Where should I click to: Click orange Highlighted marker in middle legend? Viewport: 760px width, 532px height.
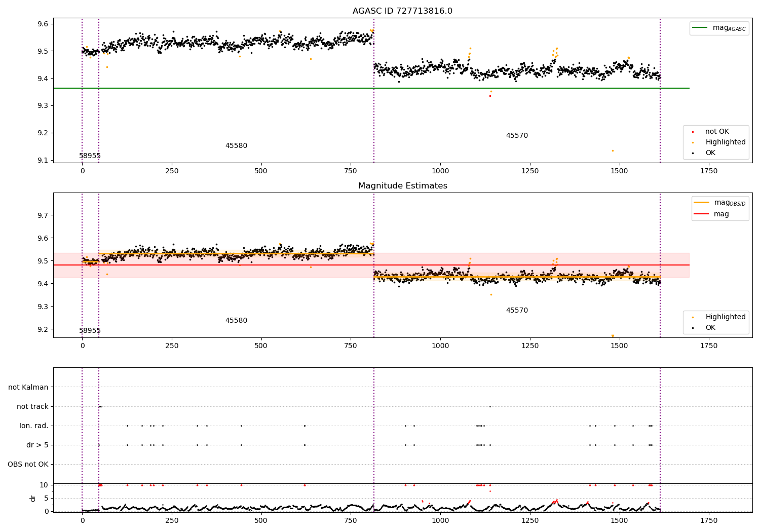click(693, 317)
